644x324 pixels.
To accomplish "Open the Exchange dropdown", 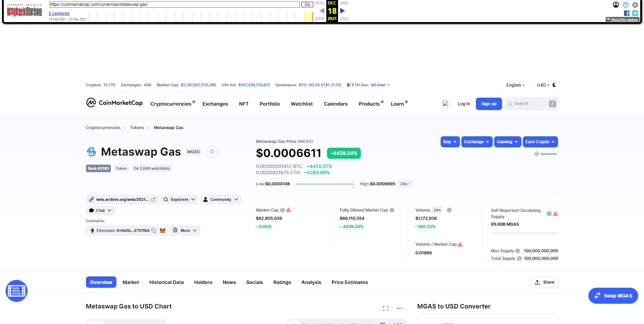I will [477, 142].
